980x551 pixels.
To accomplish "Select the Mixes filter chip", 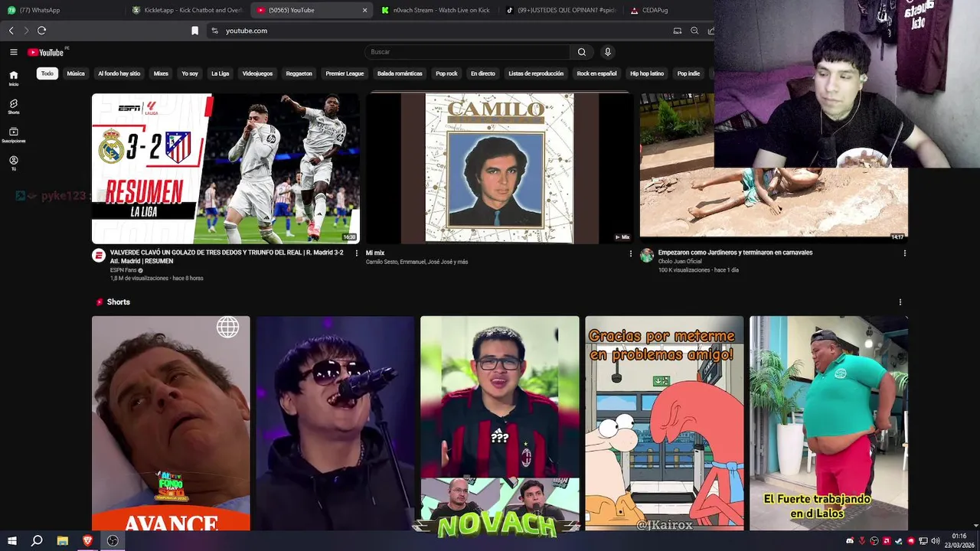I will [161, 73].
